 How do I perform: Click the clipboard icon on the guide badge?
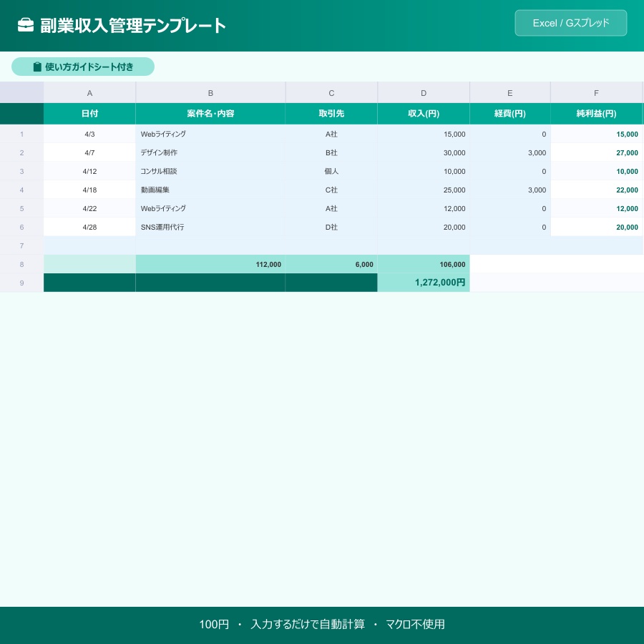pos(37,67)
